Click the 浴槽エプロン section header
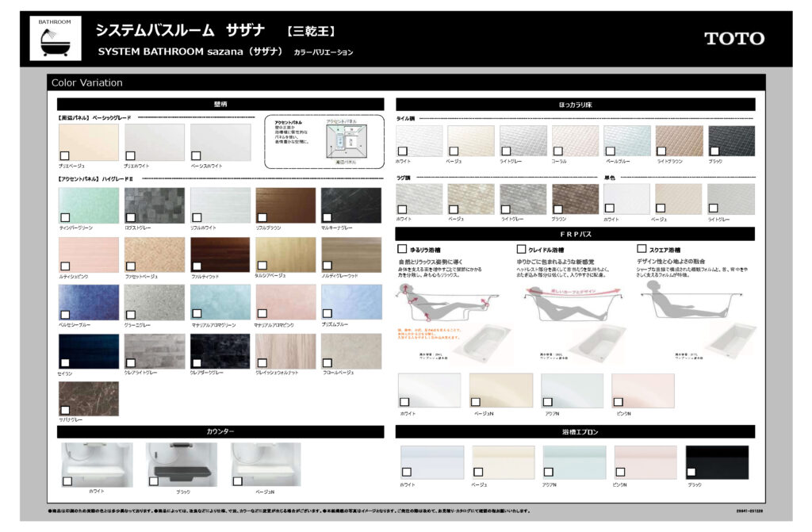This screenshot has height=532, width=812. 576,431
